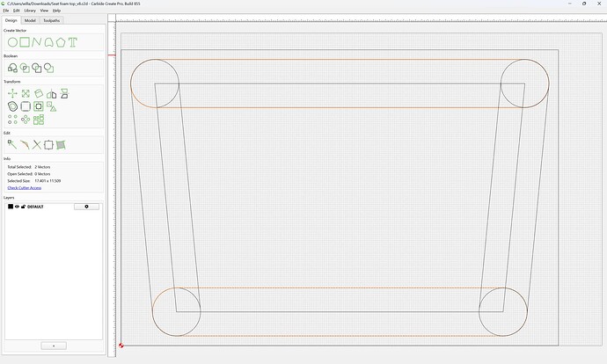This screenshot has width=607, height=364.
Task: Click the fourth Boolean trim icon
Action: point(48,68)
